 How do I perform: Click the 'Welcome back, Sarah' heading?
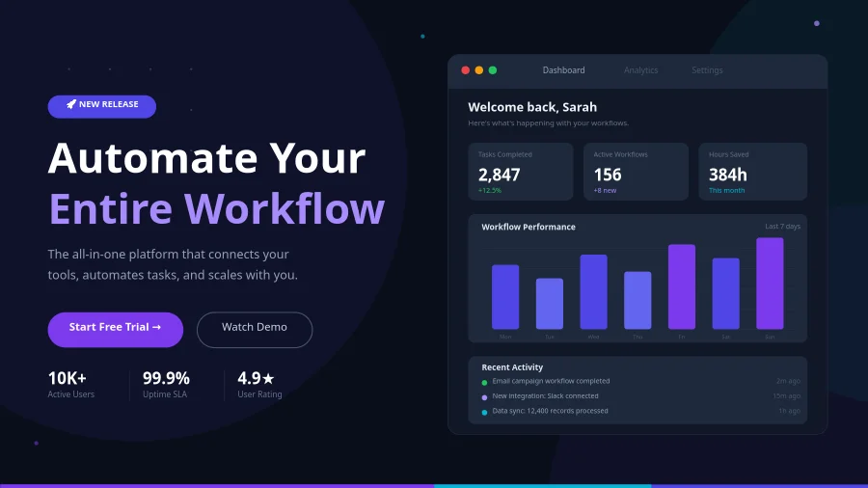pos(532,107)
